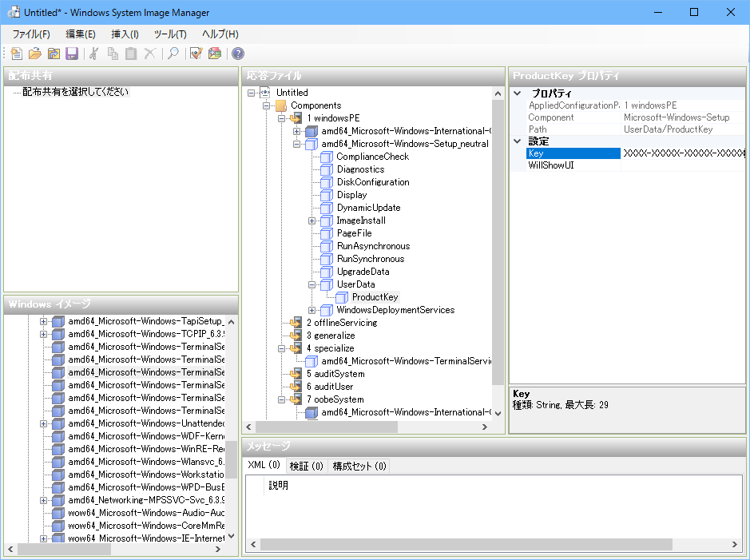Open the ヘルプ(H) menu
Image resolution: width=750 pixels, height=560 pixels.
point(220,34)
